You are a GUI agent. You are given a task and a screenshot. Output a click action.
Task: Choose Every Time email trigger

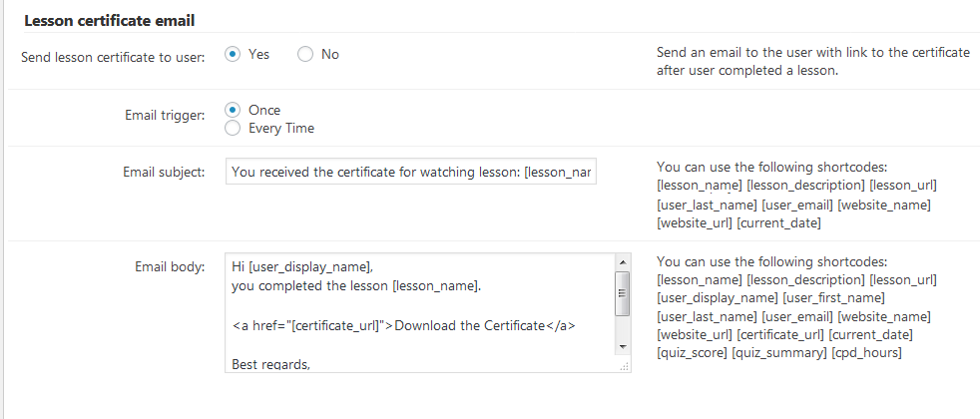[x=233, y=128]
